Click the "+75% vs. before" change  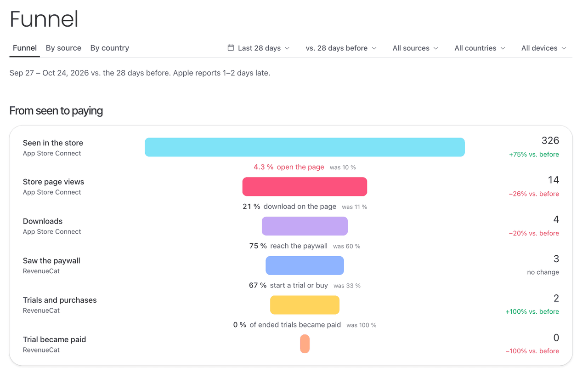(534, 155)
